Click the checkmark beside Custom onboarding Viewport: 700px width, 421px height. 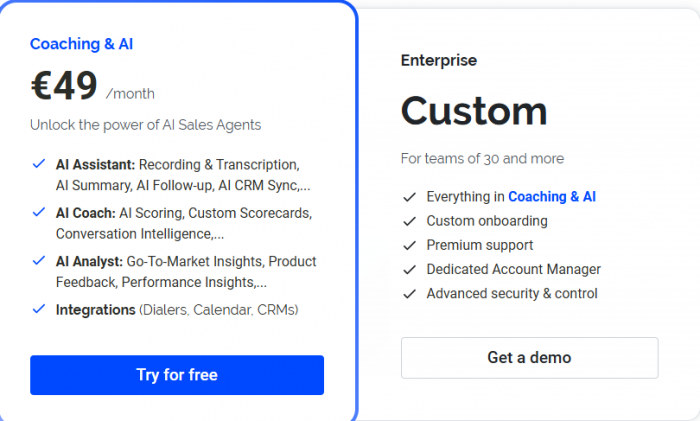pos(408,221)
